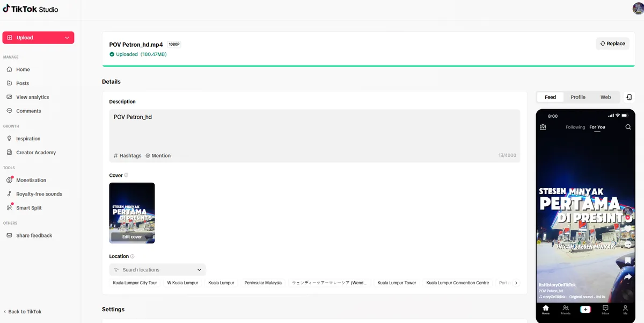Image resolution: width=644 pixels, height=323 pixels.
Task: Click the Cover info icon
Action: point(126,175)
